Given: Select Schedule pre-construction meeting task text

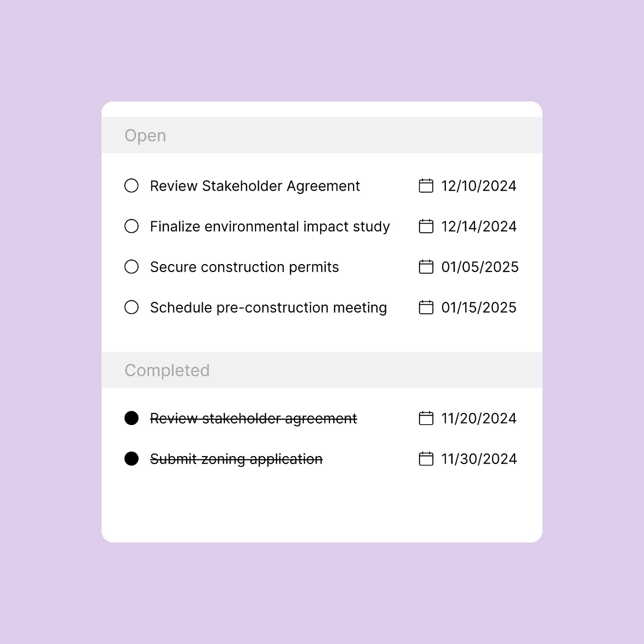Looking at the screenshot, I should pos(268,308).
